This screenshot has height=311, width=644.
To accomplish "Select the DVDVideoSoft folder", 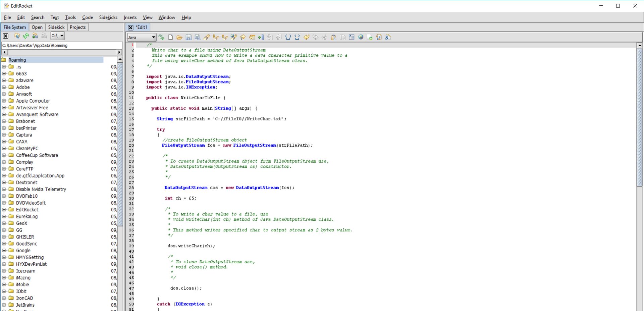I will pos(31,203).
